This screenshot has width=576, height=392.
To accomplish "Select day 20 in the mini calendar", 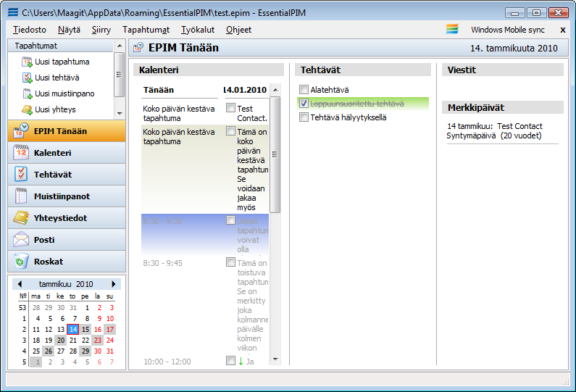I will 61,341.
